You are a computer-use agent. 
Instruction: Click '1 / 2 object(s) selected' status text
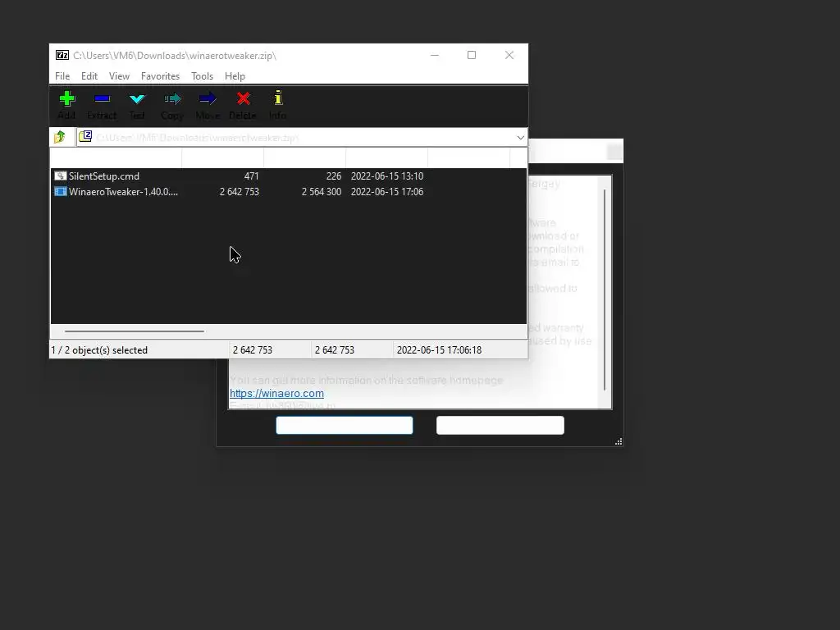[x=99, y=349]
